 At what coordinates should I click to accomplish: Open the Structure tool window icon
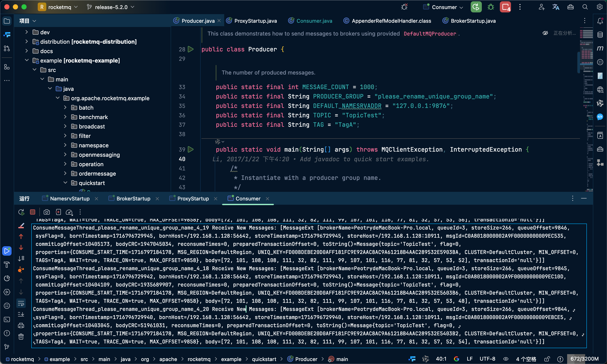[7, 67]
